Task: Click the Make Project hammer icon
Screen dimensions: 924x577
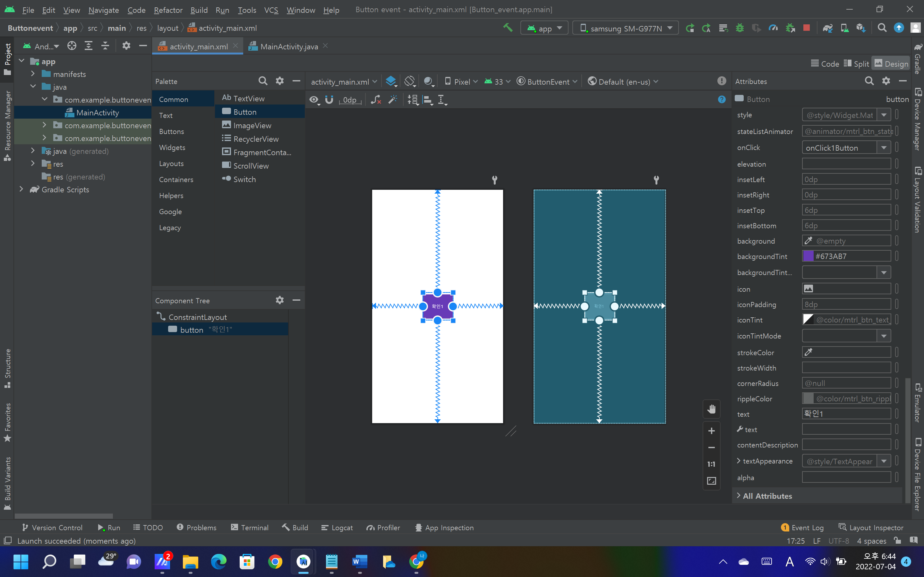Action: click(508, 28)
